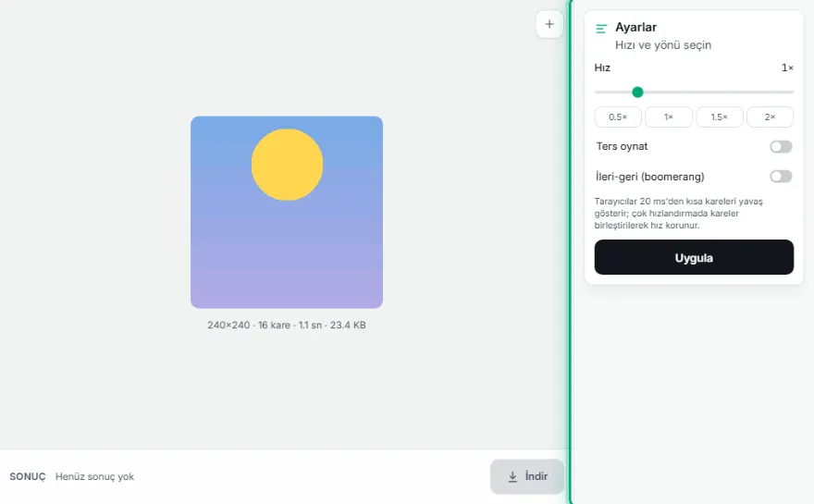This screenshot has height=504, width=814.
Task: Click the 'Tarayıcılar 20 ms'den kısa' note text
Action: pyautogui.click(x=679, y=213)
